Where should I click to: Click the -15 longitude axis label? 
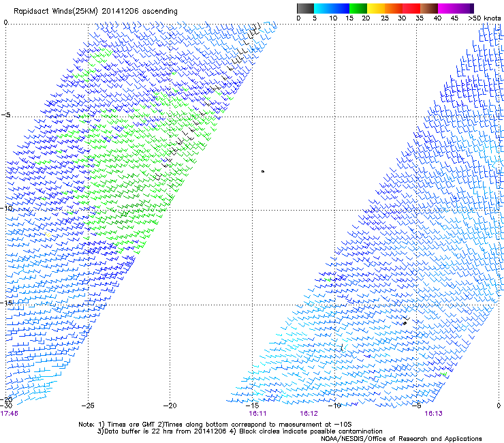pyautogui.click(x=252, y=406)
